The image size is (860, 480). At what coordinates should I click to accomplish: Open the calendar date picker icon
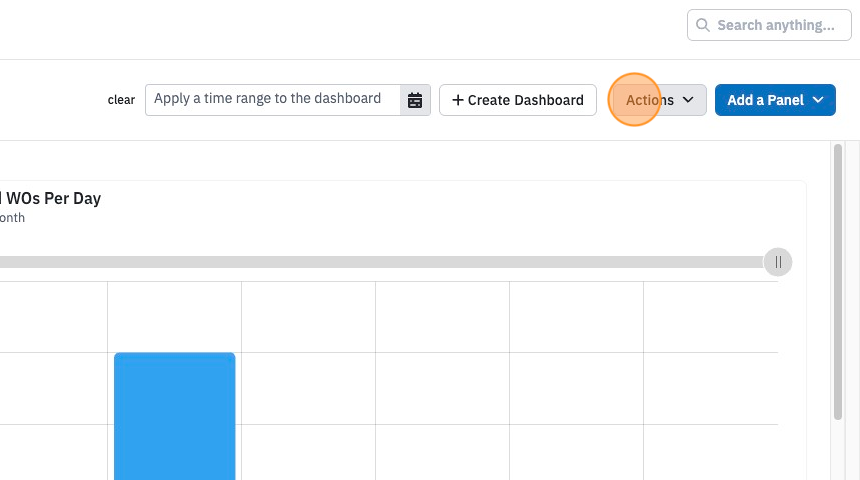tap(415, 100)
